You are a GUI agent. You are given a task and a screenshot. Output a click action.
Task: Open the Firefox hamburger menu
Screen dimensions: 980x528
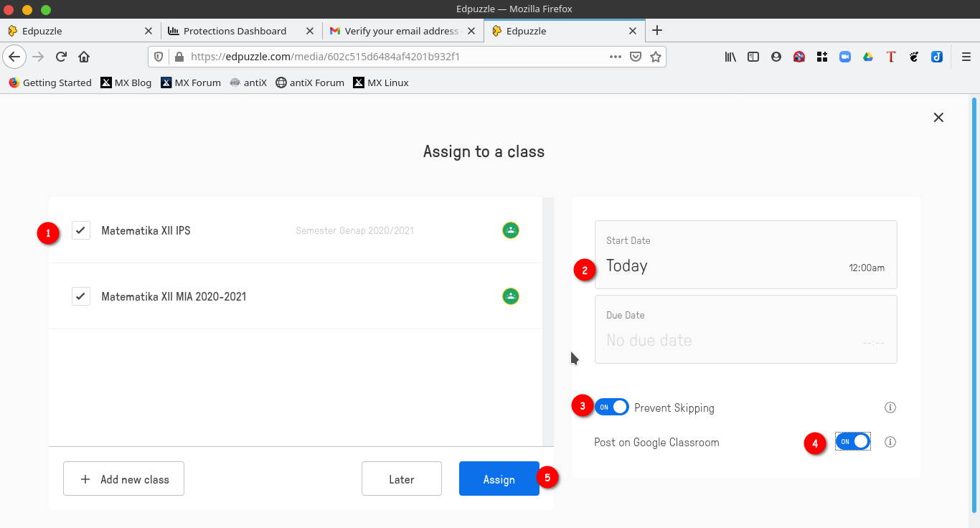click(x=966, y=57)
